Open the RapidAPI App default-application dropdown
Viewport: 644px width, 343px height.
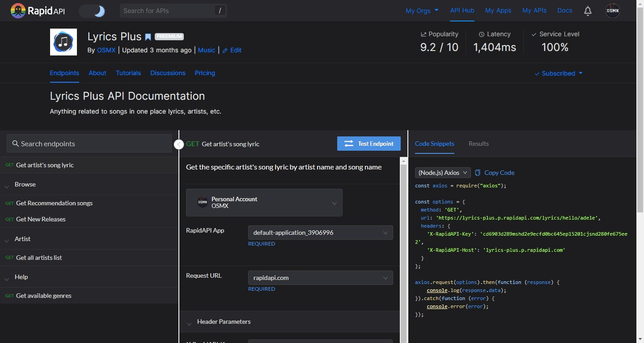click(x=321, y=233)
